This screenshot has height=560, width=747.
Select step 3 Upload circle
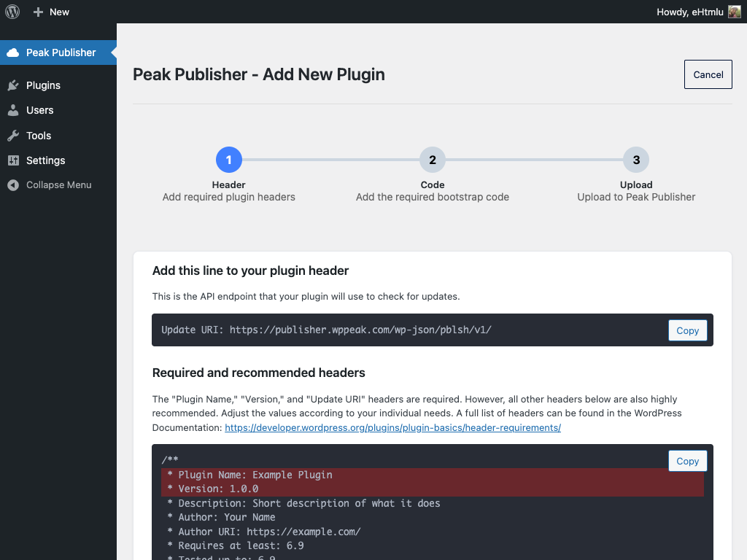click(636, 160)
